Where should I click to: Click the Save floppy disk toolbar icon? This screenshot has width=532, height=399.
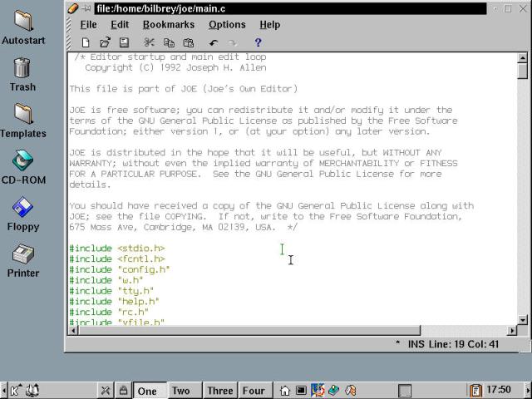click(x=124, y=42)
